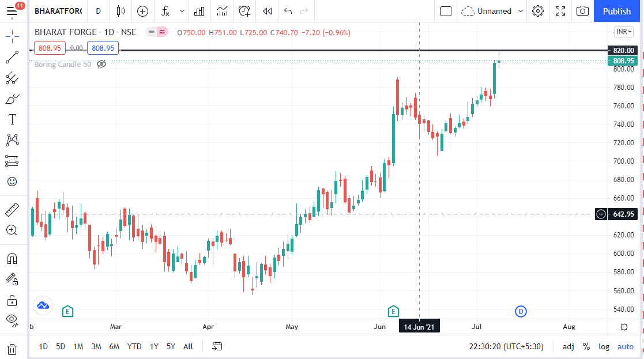Open the alert creation clock icon
644x359 pixels.
244,11
